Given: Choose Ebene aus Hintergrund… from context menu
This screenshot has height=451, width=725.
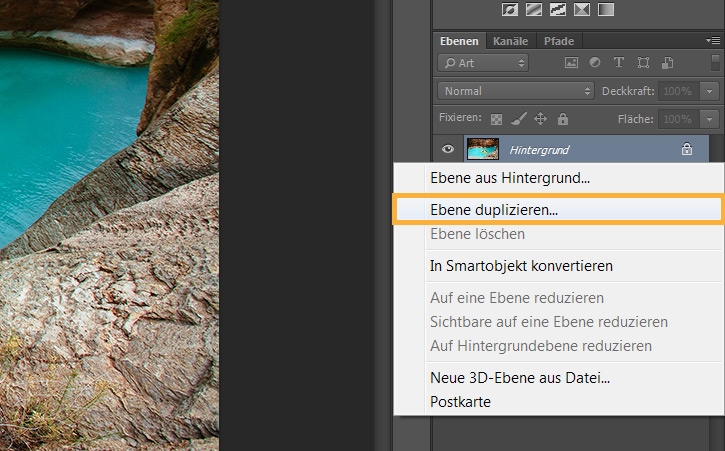Looking at the screenshot, I should (x=559, y=178).
